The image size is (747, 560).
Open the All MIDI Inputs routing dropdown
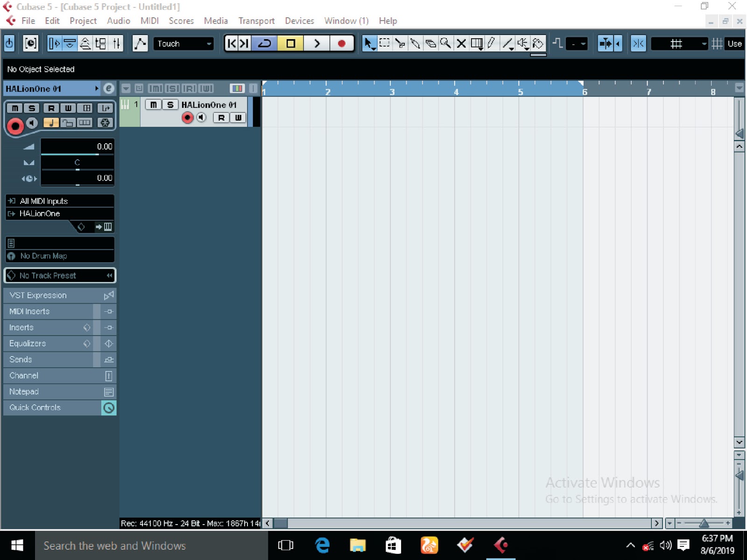tap(60, 201)
